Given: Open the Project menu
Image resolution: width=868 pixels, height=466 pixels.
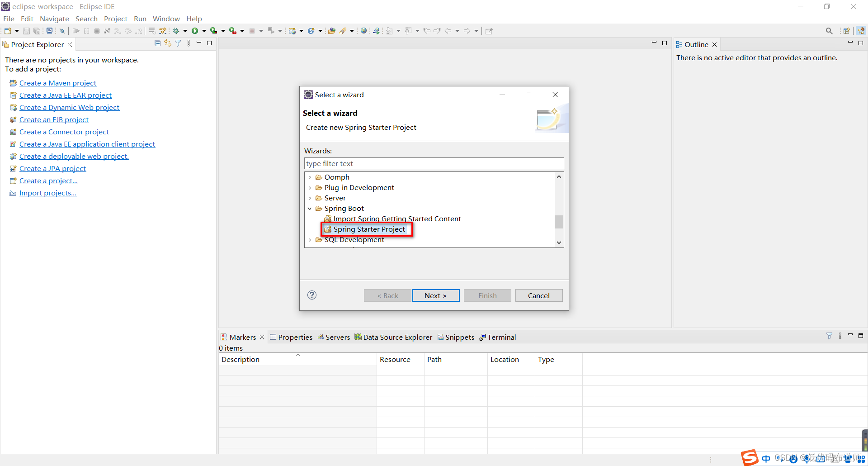Looking at the screenshot, I should pyautogui.click(x=116, y=19).
